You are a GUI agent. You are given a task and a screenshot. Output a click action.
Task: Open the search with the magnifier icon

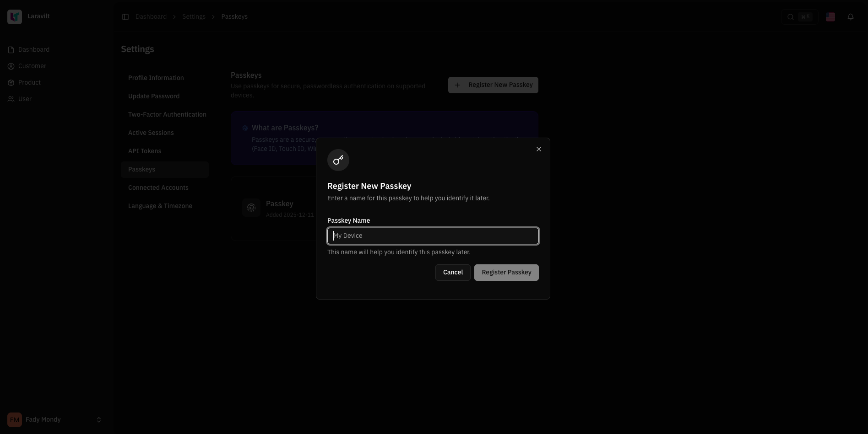(790, 16)
